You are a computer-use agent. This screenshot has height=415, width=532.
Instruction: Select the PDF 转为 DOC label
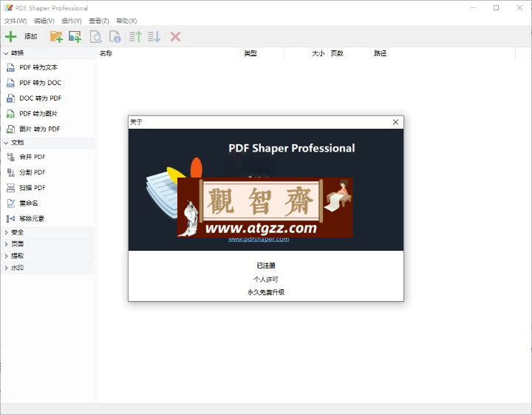click(x=41, y=83)
